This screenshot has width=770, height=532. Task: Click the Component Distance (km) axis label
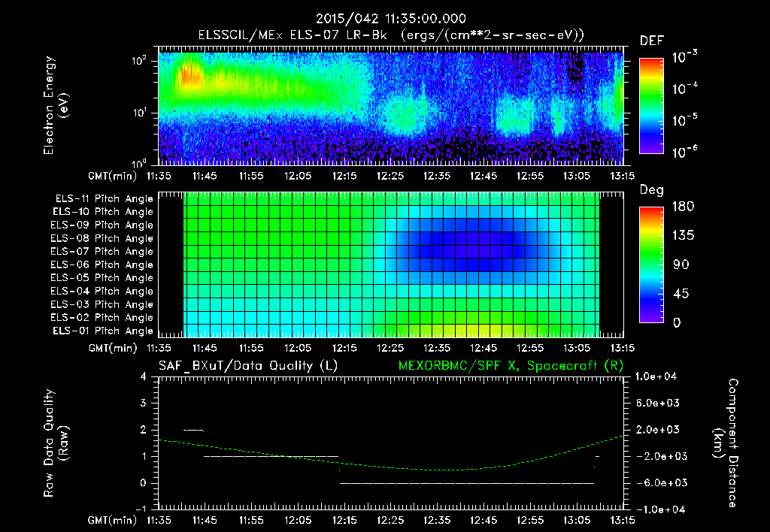[x=726, y=443]
